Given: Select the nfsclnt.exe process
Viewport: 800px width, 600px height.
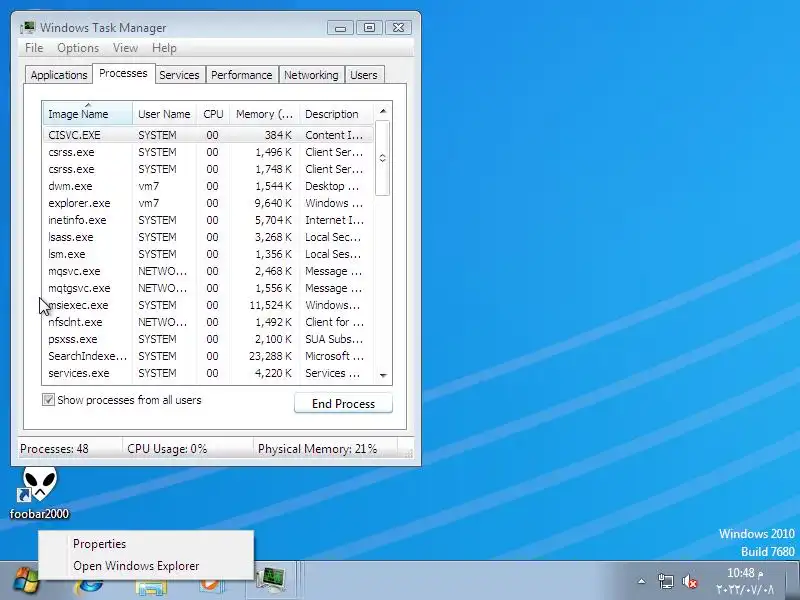Looking at the screenshot, I should [x=208, y=322].
